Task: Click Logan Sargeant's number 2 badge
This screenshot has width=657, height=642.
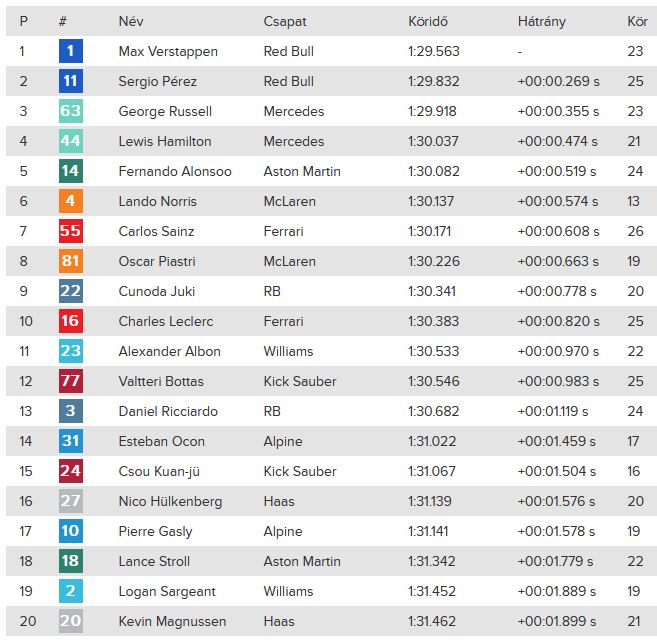Action: click(71, 591)
